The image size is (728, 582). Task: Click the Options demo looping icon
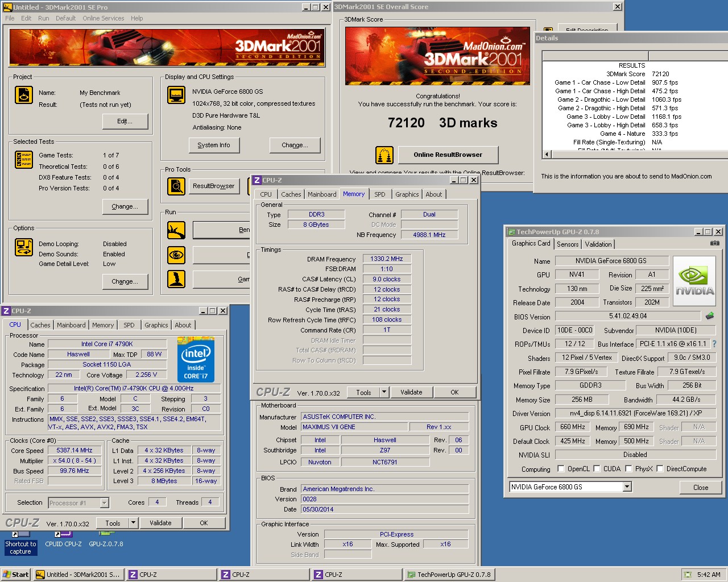coord(23,247)
